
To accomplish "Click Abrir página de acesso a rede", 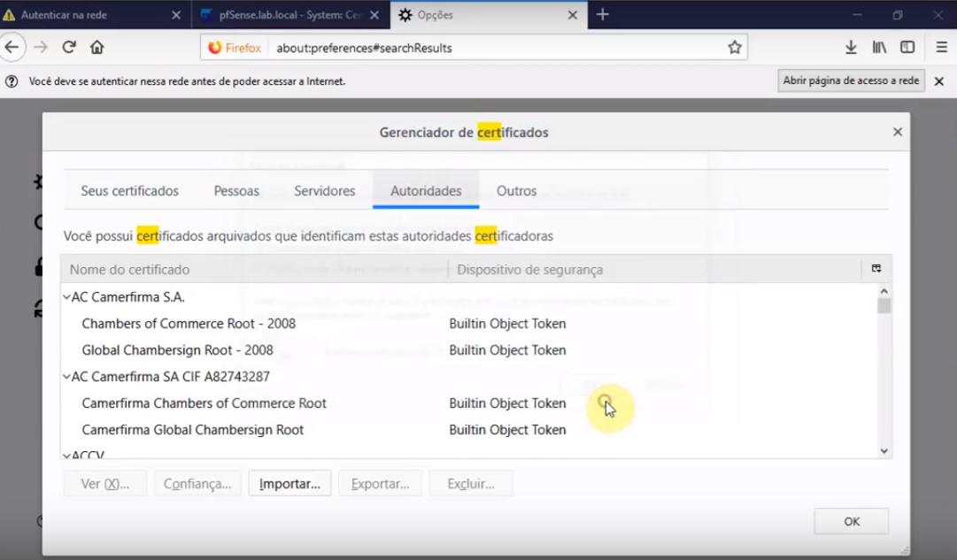I will 851,81.
